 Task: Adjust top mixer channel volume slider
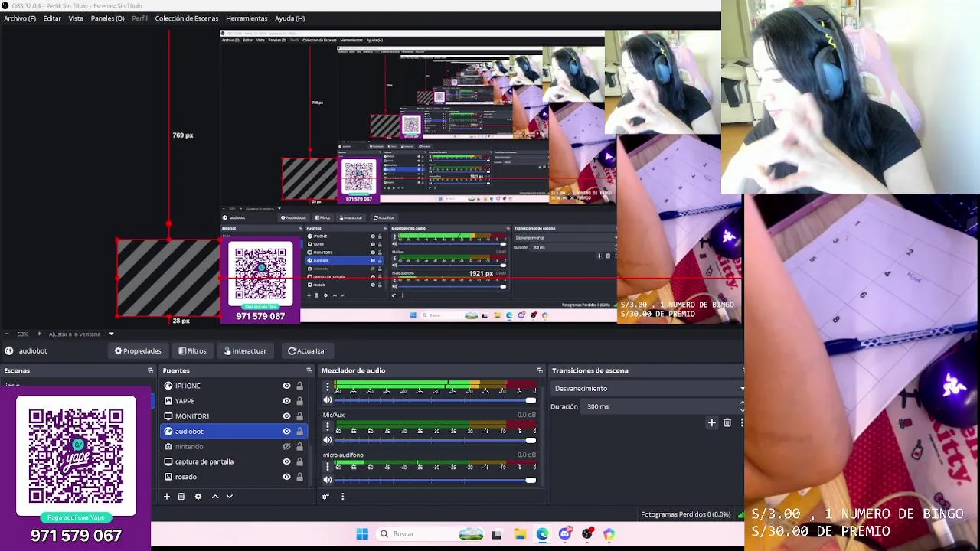click(x=436, y=400)
